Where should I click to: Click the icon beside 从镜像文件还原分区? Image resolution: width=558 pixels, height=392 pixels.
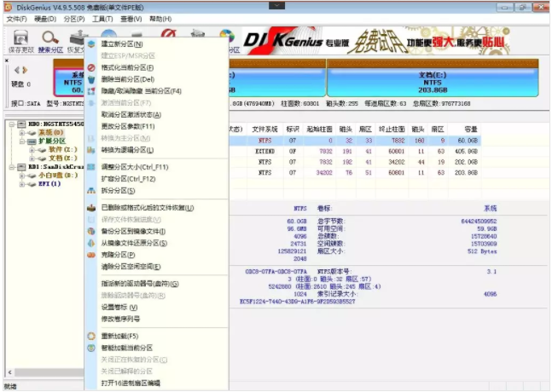(x=91, y=243)
